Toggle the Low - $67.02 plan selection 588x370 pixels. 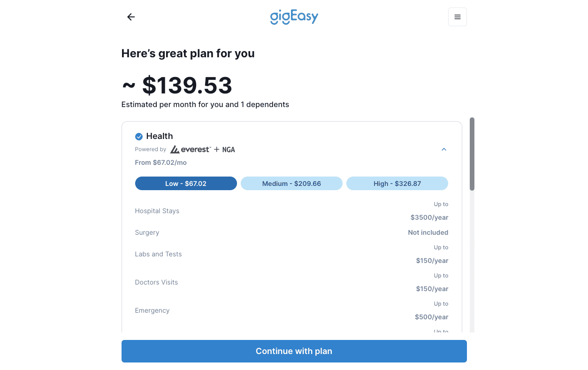pyautogui.click(x=186, y=183)
